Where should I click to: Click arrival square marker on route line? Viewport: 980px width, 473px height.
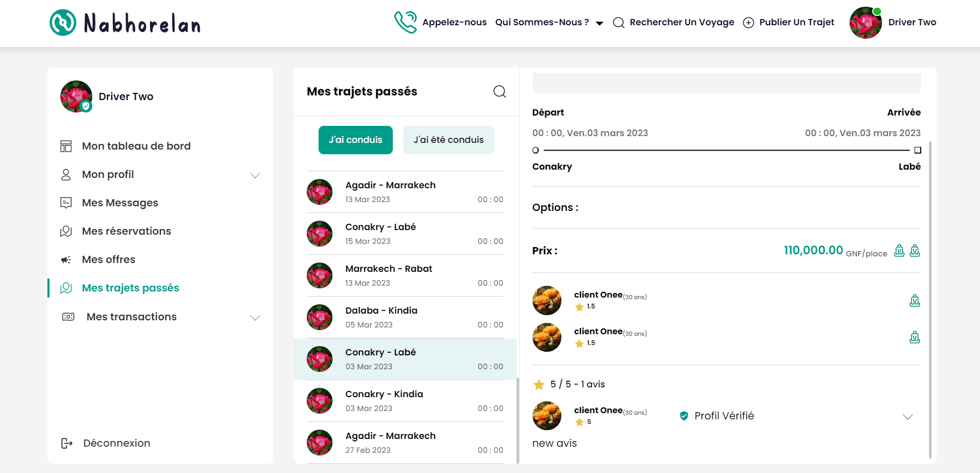[918, 150]
